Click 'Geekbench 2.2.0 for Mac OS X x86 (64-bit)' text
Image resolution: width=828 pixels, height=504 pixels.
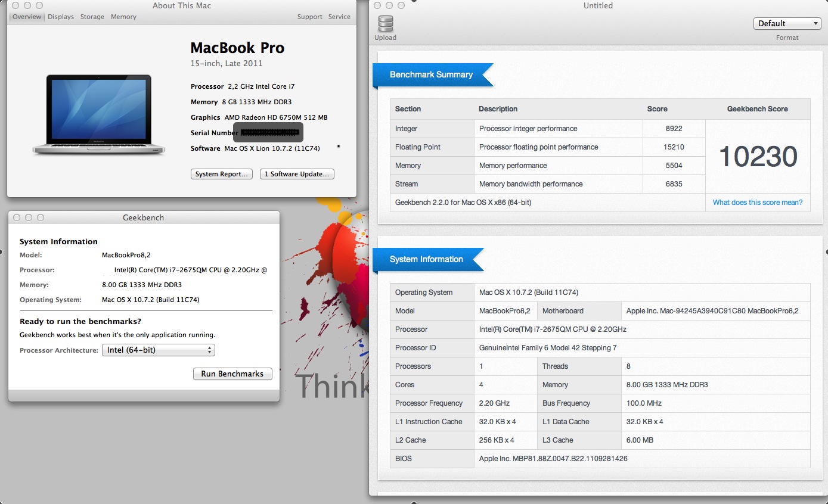click(463, 203)
